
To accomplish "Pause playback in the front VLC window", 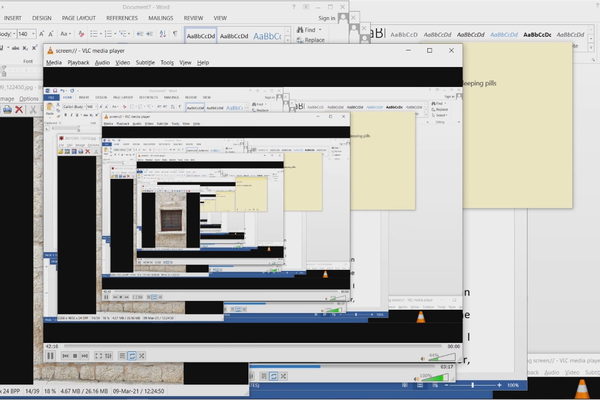I will pyautogui.click(x=50, y=356).
